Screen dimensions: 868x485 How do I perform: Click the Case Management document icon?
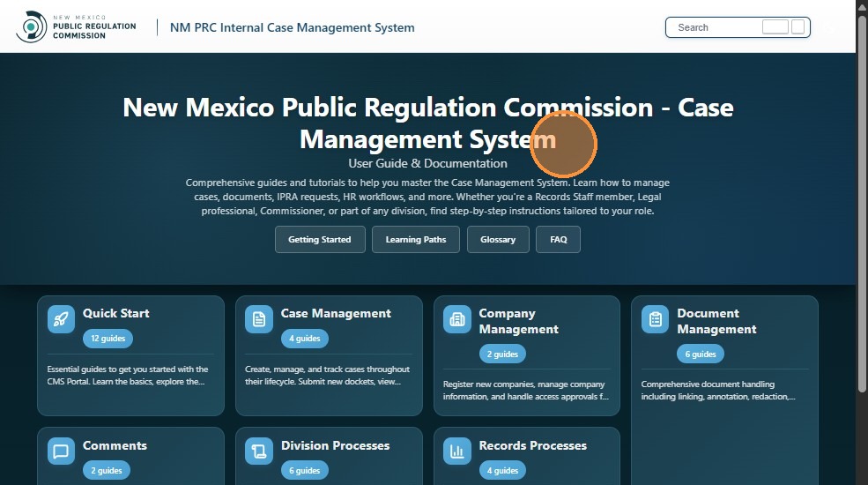click(259, 319)
